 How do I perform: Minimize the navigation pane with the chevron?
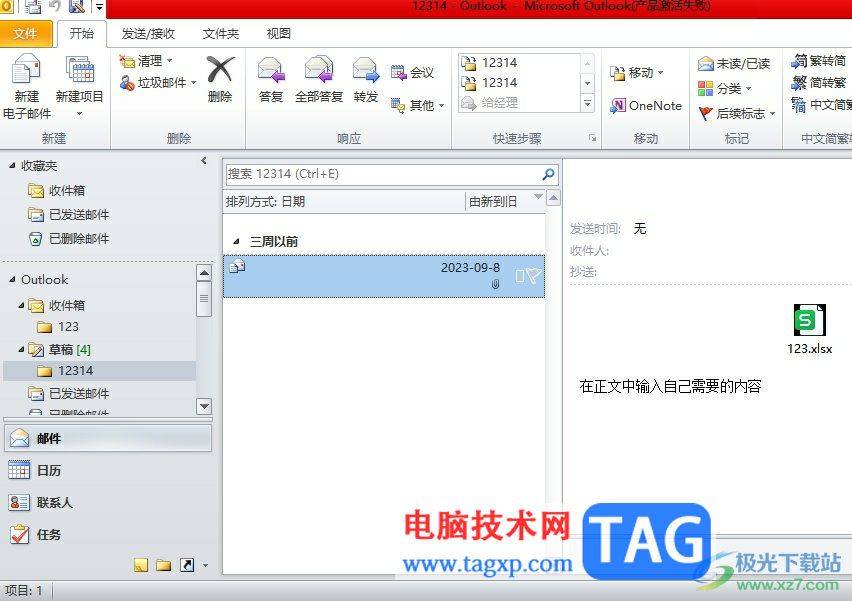[x=204, y=161]
